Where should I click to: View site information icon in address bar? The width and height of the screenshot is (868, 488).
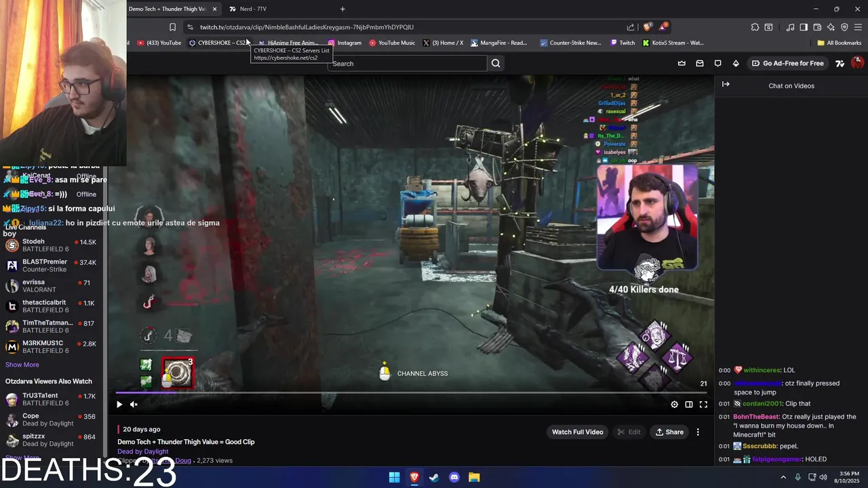pos(190,27)
